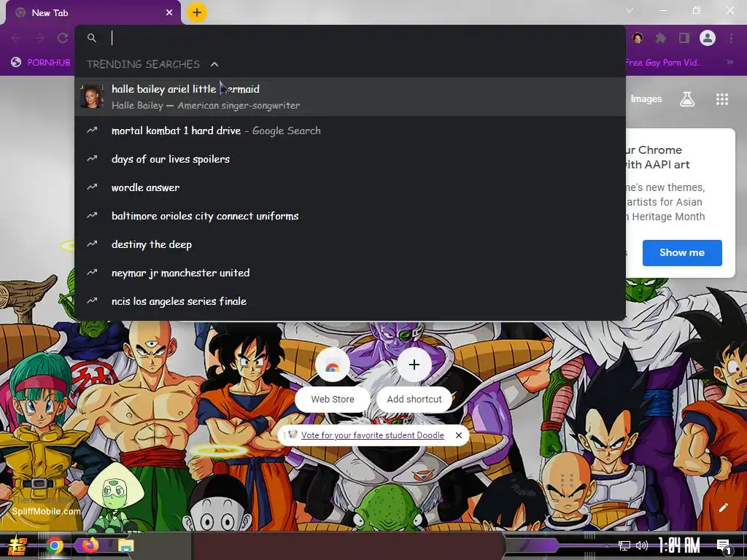Click the forward navigation arrow
Image resolution: width=747 pixels, height=560 pixels.
point(39,38)
